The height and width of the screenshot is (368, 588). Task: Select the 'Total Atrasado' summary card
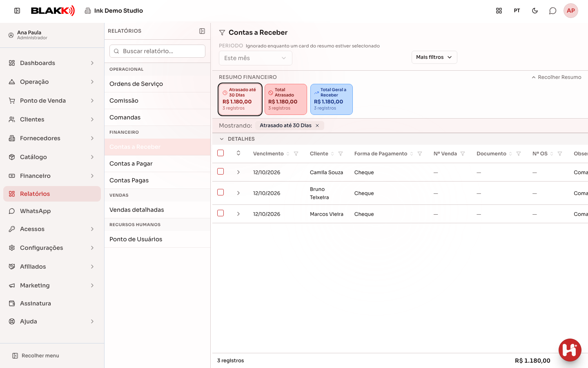286,99
